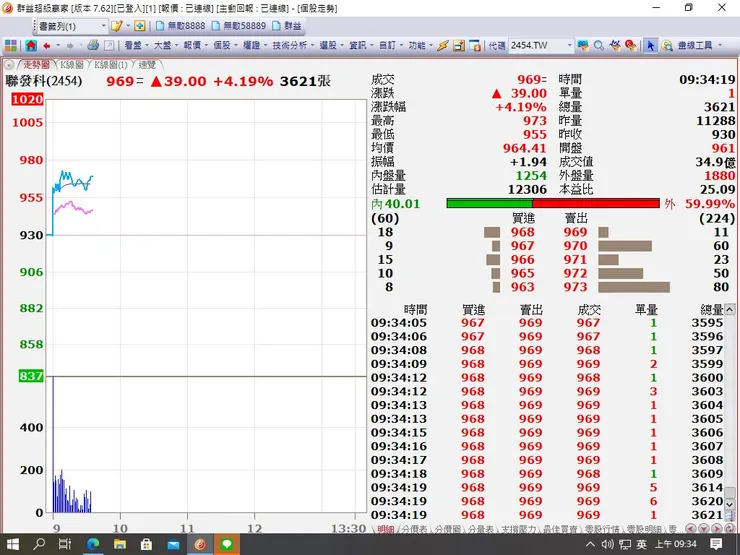The height and width of the screenshot is (555, 740).
Task: Open the 無敵8888 bookmark
Action: coord(181,26)
